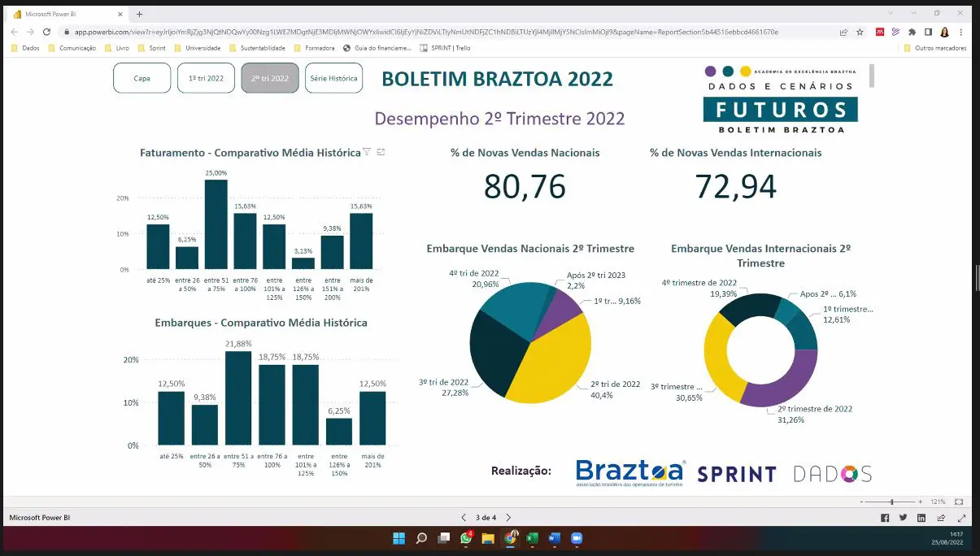Bookmark this page with star icon
The image size is (980, 556).
click(860, 32)
